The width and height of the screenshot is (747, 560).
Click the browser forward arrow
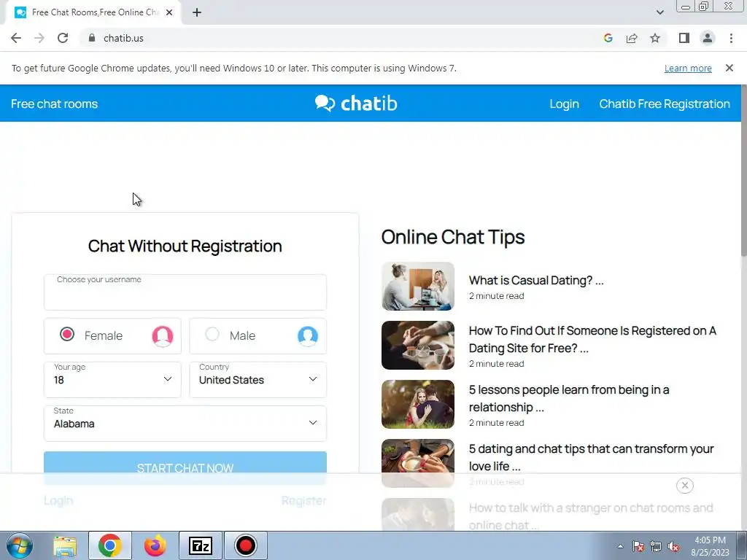39,38
